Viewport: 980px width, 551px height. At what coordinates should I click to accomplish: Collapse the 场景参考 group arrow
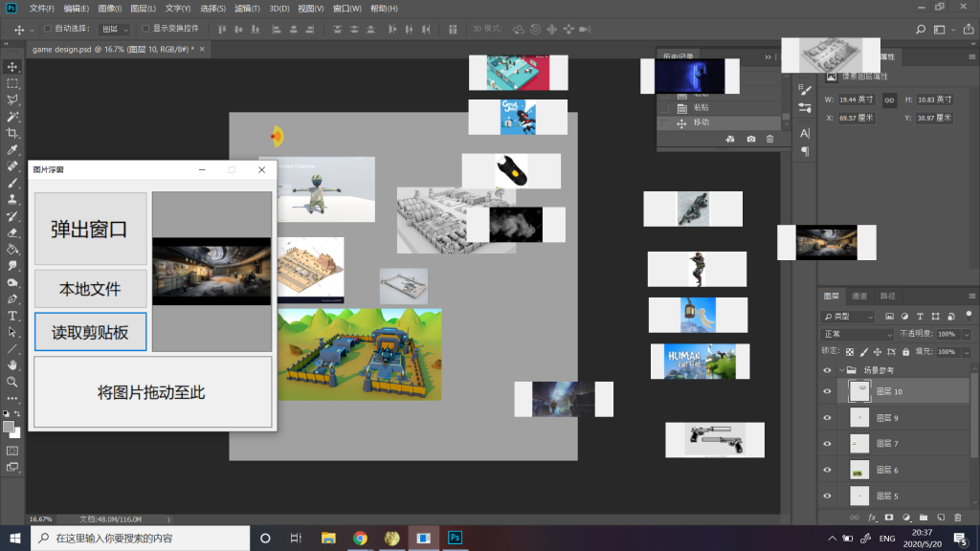(x=841, y=370)
